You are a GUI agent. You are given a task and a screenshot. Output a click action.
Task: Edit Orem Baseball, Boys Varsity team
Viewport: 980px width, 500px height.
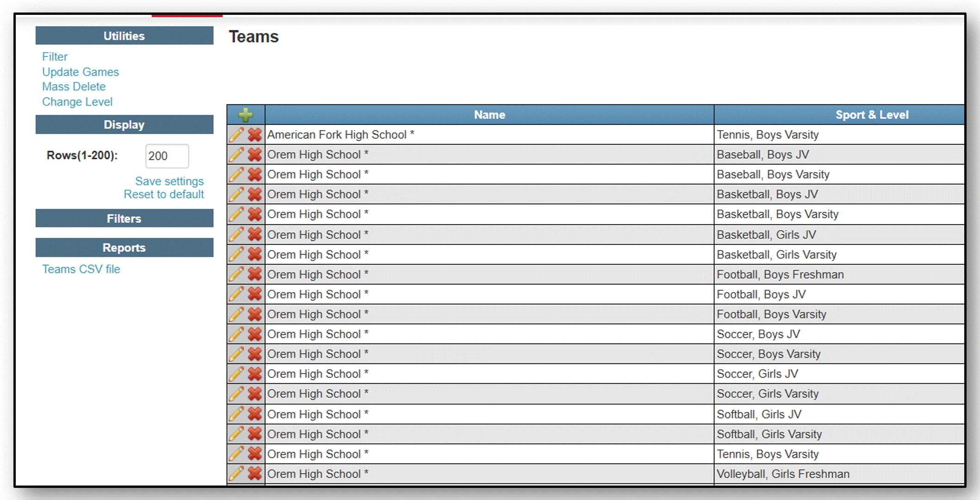click(x=236, y=175)
